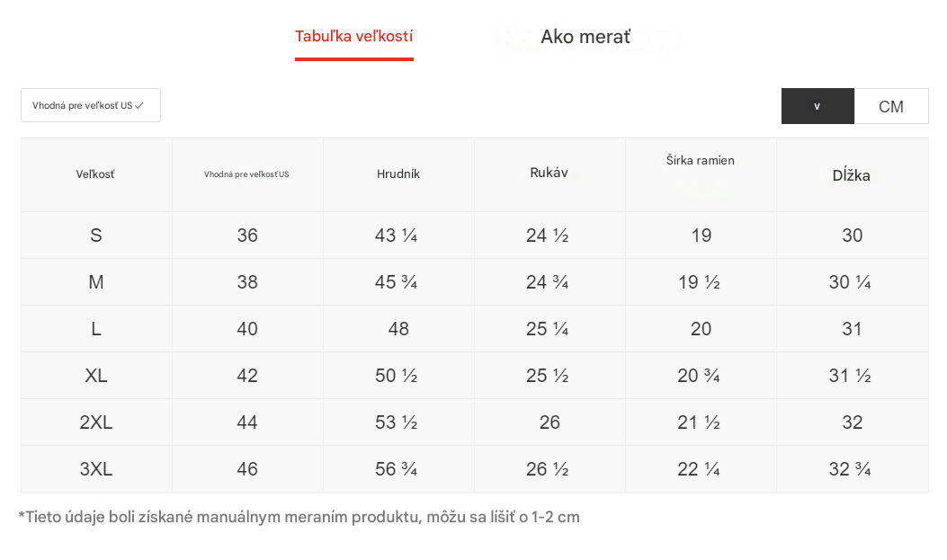Select the size XL row label
The height and width of the screenshot is (560, 947).
(96, 376)
